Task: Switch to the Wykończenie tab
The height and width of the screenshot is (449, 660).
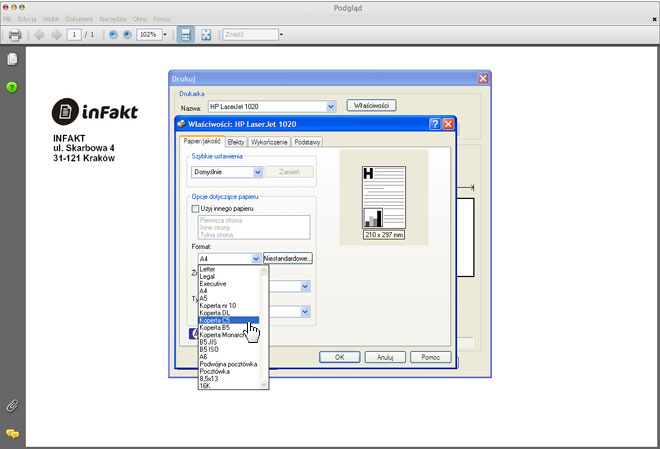Action: [269, 142]
